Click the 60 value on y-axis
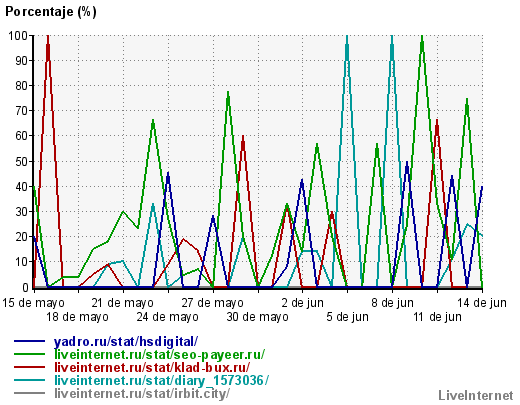 click(x=22, y=136)
